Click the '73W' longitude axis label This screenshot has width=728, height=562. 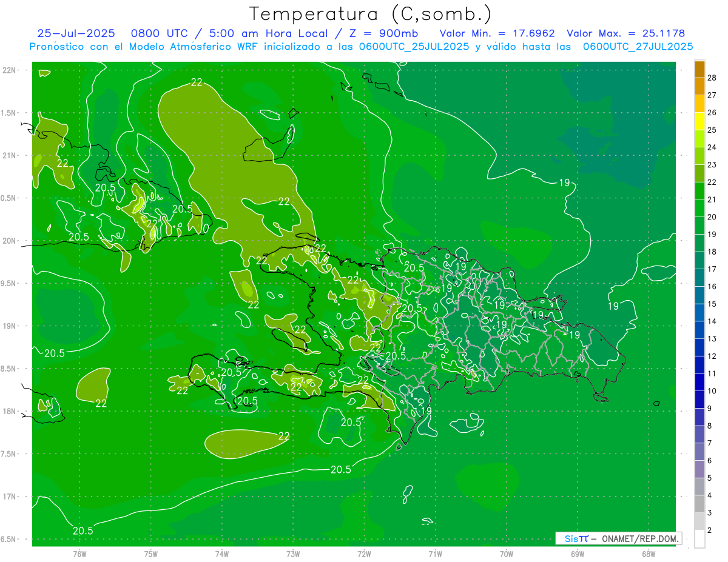(x=293, y=554)
